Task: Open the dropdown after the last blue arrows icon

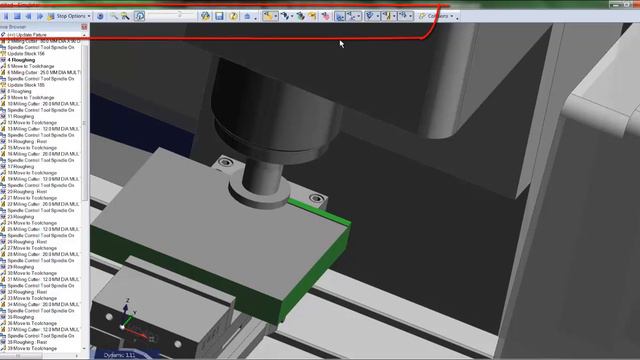Action: pos(411,16)
